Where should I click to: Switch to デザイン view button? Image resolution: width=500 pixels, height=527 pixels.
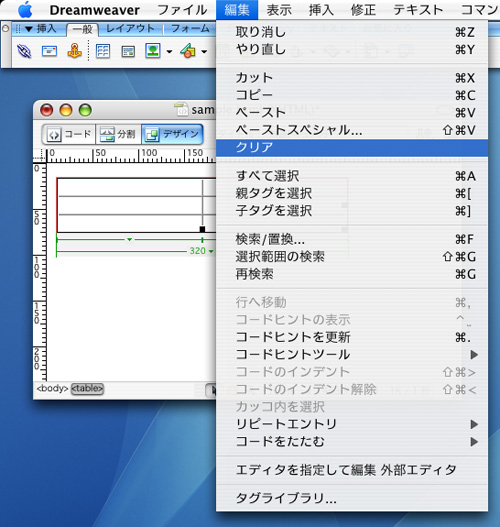(x=172, y=134)
